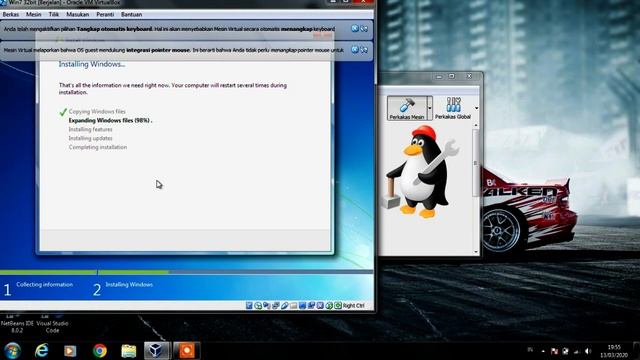Click the optical disc status icon
Viewport: 640px width, 360px height.
tap(258, 305)
